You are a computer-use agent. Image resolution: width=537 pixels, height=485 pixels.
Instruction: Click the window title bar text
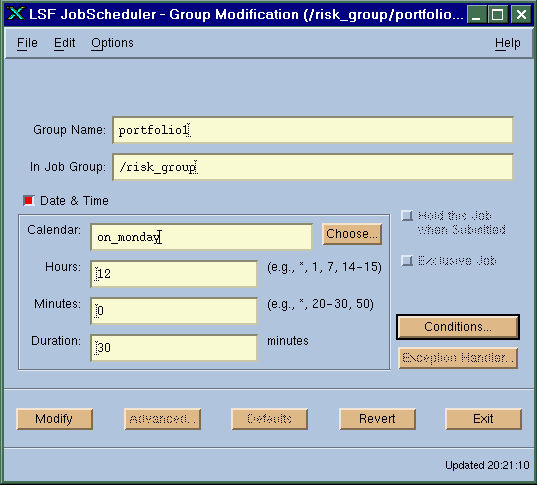(246, 14)
